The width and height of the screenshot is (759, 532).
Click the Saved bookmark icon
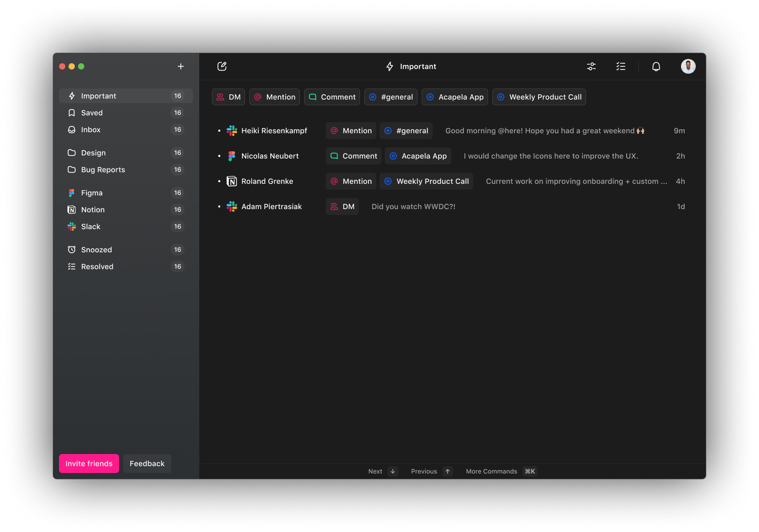coord(72,113)
